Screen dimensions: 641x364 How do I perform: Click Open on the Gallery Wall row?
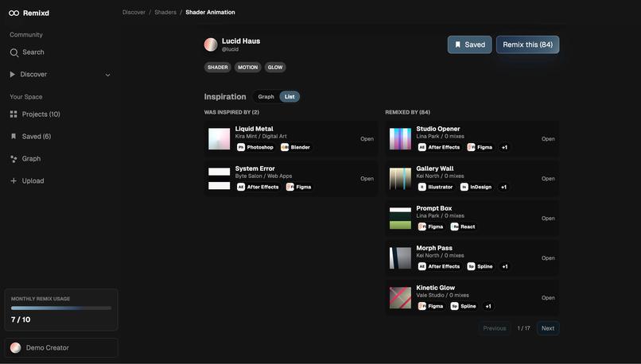click(x=548, y=179)
